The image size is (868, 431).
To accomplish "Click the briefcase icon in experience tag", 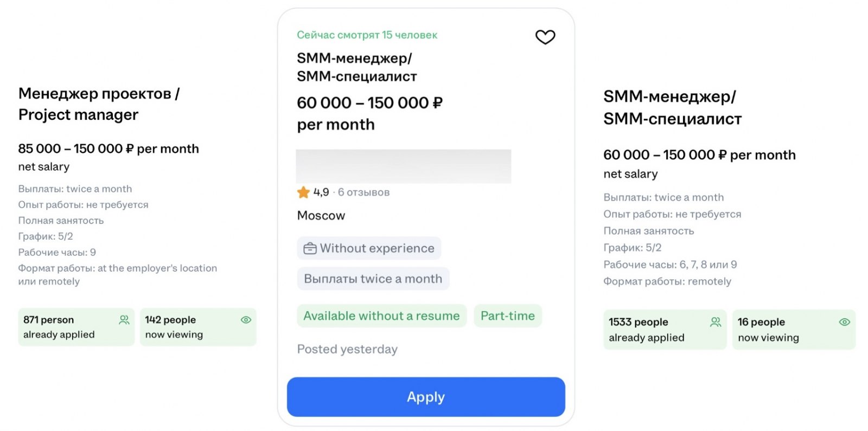I will tap(310, 248).
